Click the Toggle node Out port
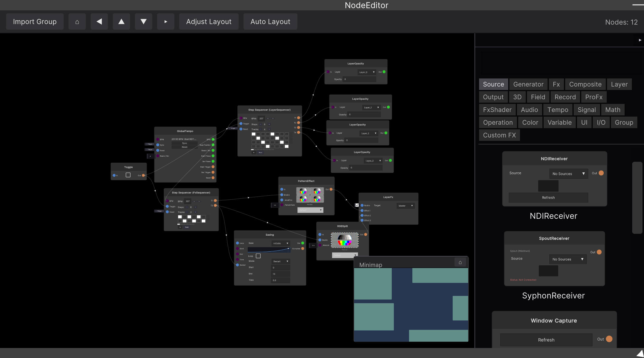Viewport: 644px width, 358px height. (143, 175)
